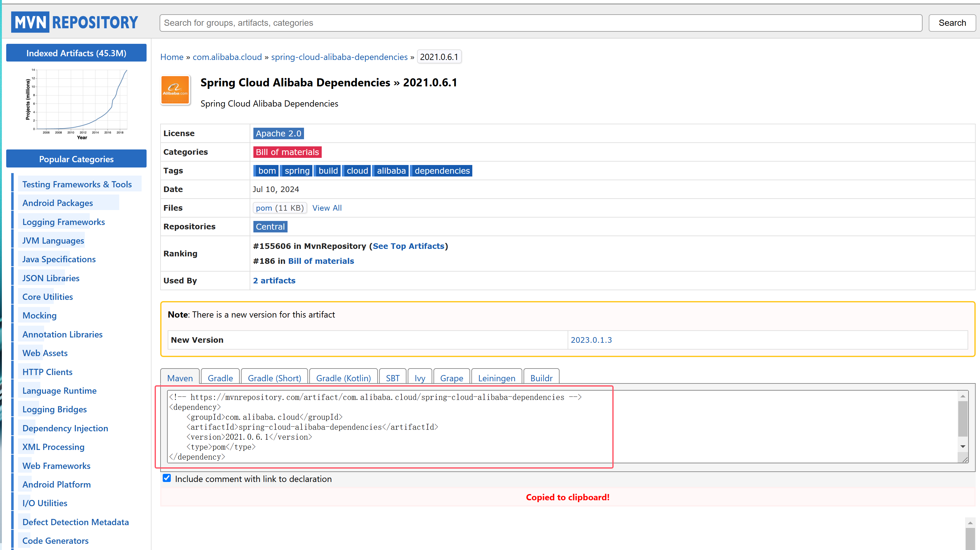Open Web Frameworks category
Screen dimensions: 980x550
[x=56, y=466]
